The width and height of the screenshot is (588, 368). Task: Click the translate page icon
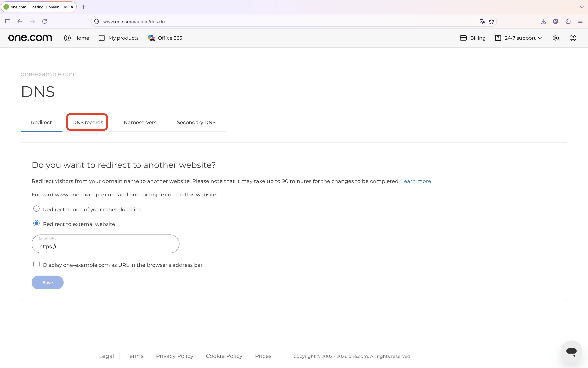point(482,21)
